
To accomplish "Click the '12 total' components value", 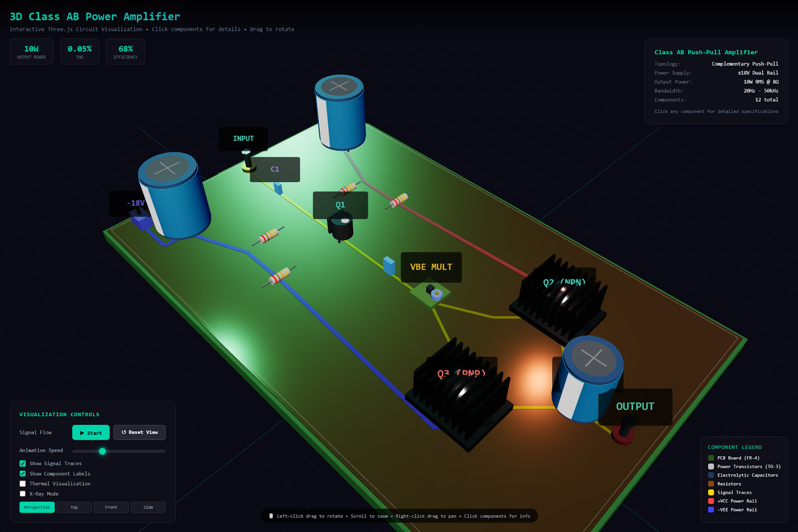I will coord(767,100).
